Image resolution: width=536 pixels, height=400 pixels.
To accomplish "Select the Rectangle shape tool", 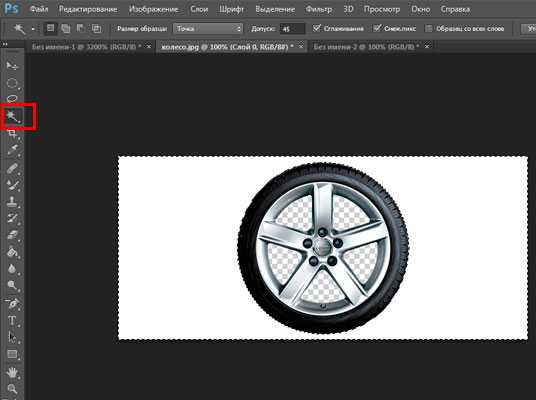I will 12,354.
